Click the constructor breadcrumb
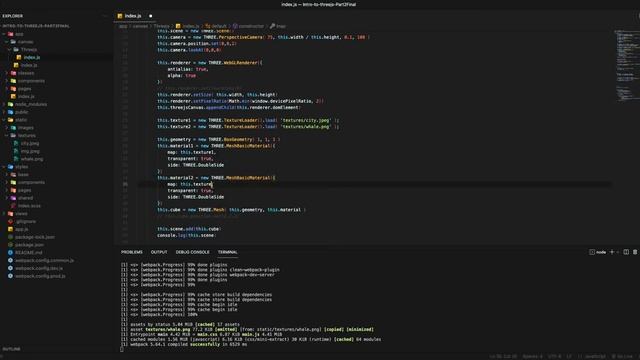This screenshot has width=640, height=360. tap(249, 26)
